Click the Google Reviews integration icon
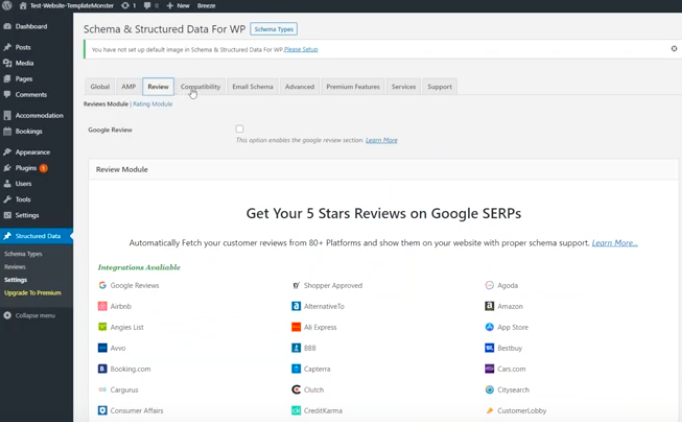 (102, 285)
